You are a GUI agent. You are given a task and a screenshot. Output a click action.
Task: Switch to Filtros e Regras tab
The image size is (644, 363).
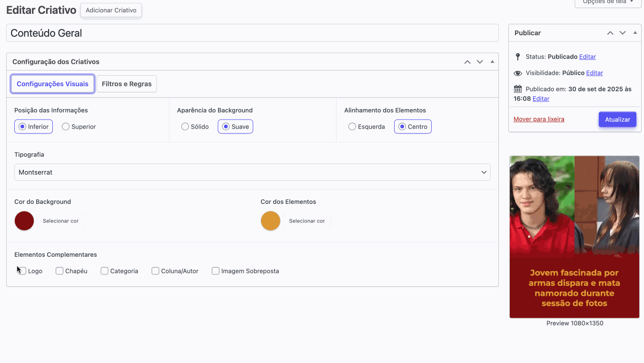(127, 84)
